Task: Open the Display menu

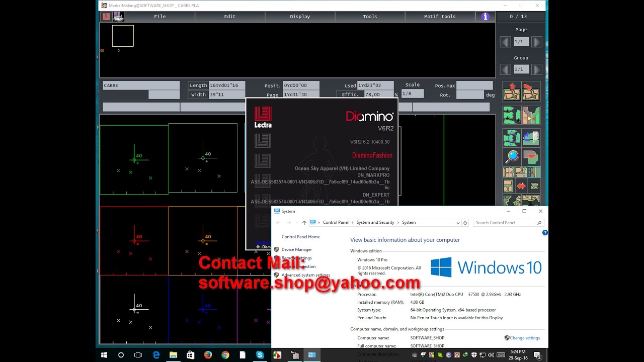Action: pos(300,17)
